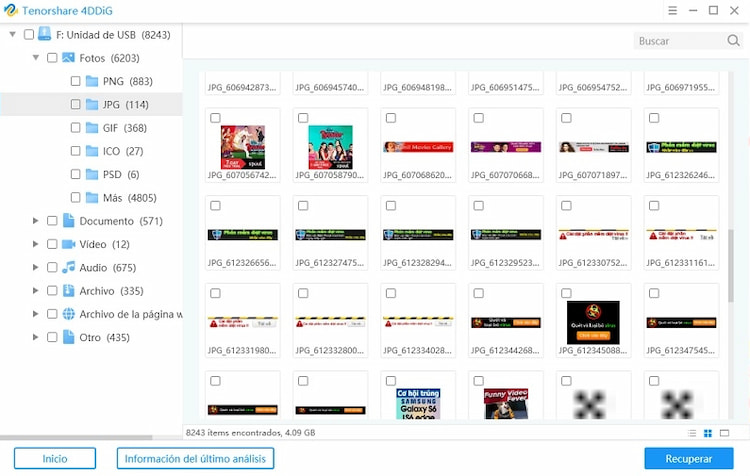The width and height of the screenshot is (750, 476).
Task: Click the Audio music note icon
Action: [68, 267]
